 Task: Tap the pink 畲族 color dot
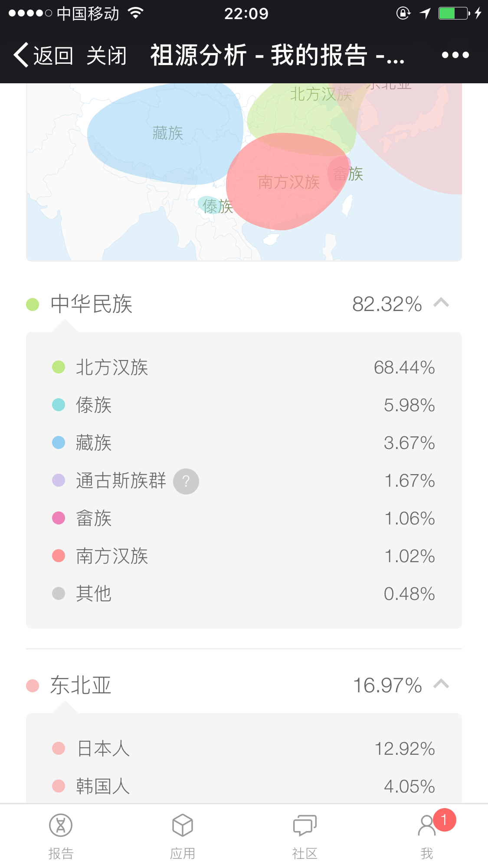59,518
